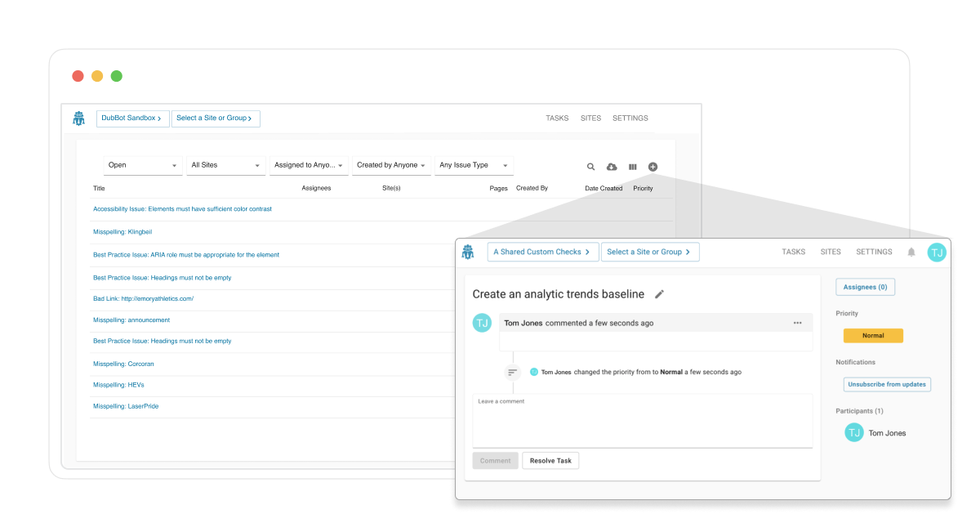980x523 pixels.
Task: Click the pencil icon to edit task title
Action: tap(660, 294)
